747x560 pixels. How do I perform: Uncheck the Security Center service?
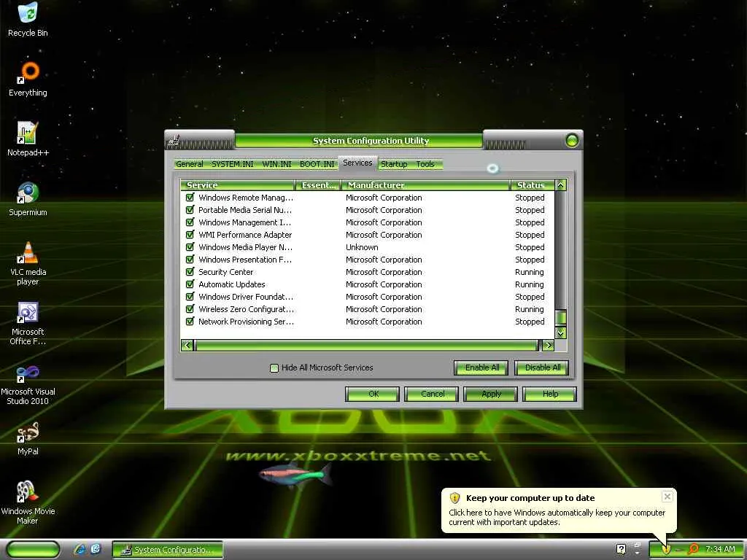coord(190,271)
